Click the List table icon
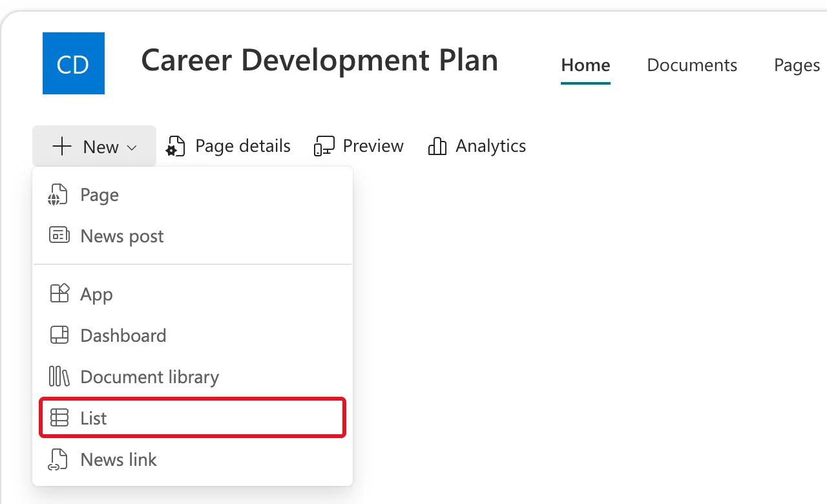Screen dimensions: 827x504 59,418
